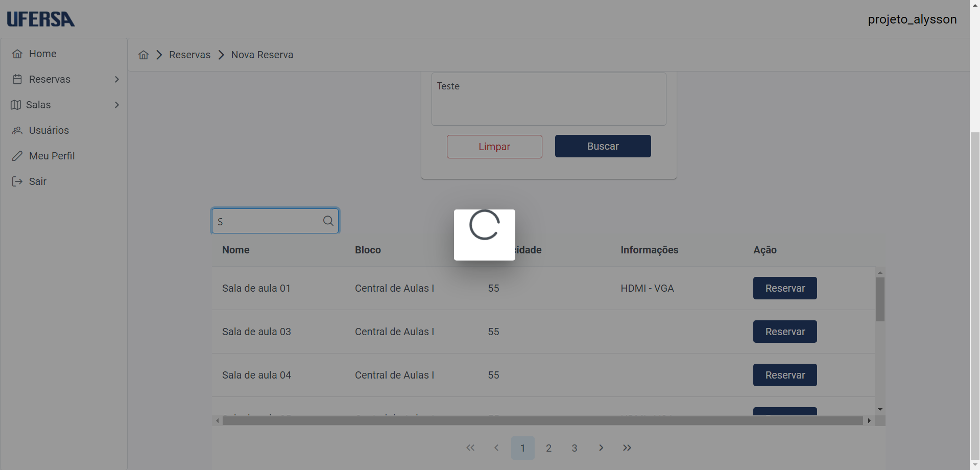The height and width of the screenshot is (470, 980).
Task: Reserve Sala de aula 04
Action: 785,375
